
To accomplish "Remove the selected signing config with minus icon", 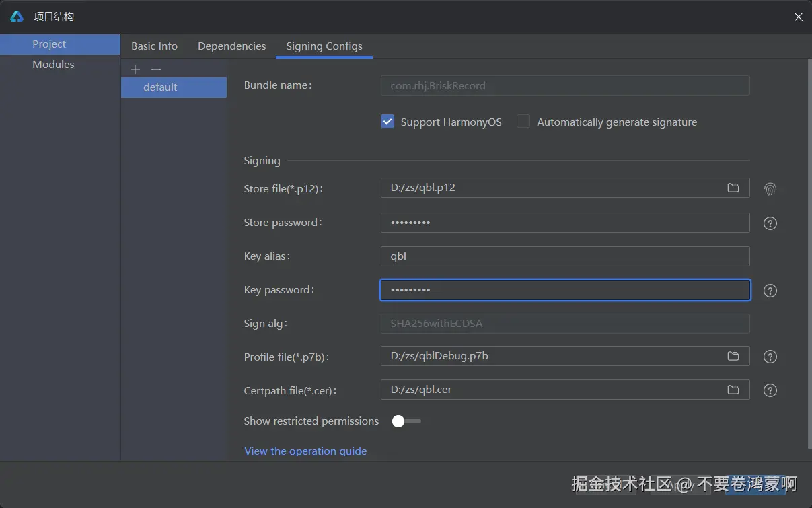I will click(x=156, y=69).
